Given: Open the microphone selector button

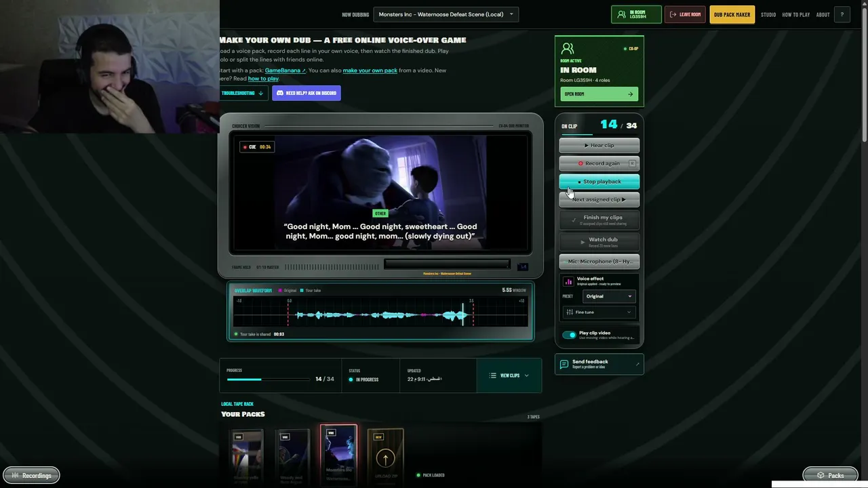Looking at the screenshot, I should tap(599, 262).
